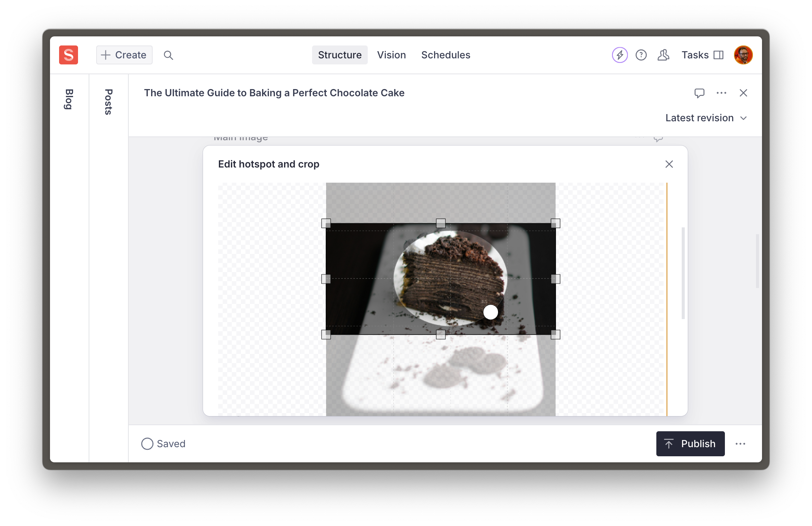The width and height of the screenshot is (812, 526).
Task: Click the comment bubble icon on document
Action: click(699, 93)
